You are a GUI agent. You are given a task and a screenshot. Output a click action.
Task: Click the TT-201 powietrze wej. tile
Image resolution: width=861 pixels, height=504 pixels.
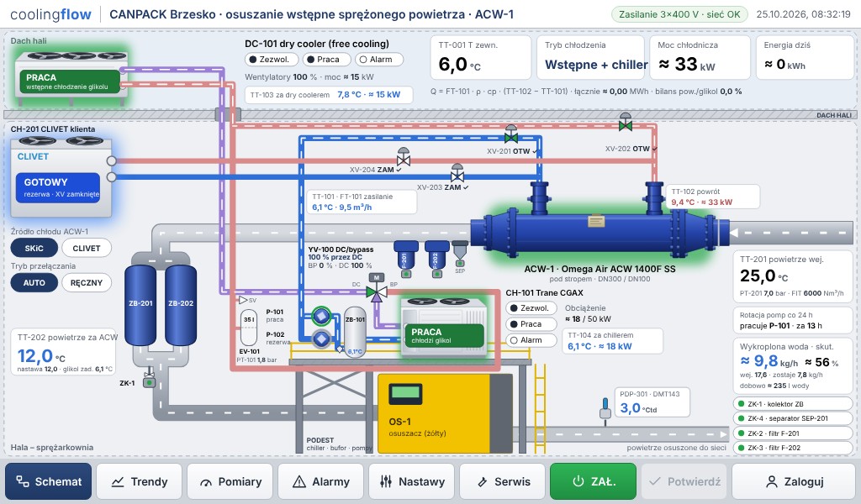point(792,277)
